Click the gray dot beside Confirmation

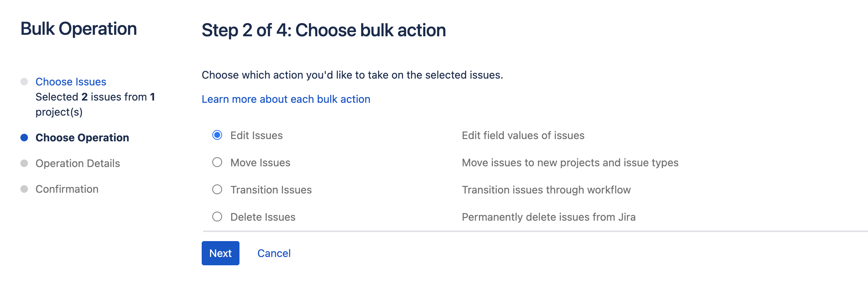pos(24,189)
